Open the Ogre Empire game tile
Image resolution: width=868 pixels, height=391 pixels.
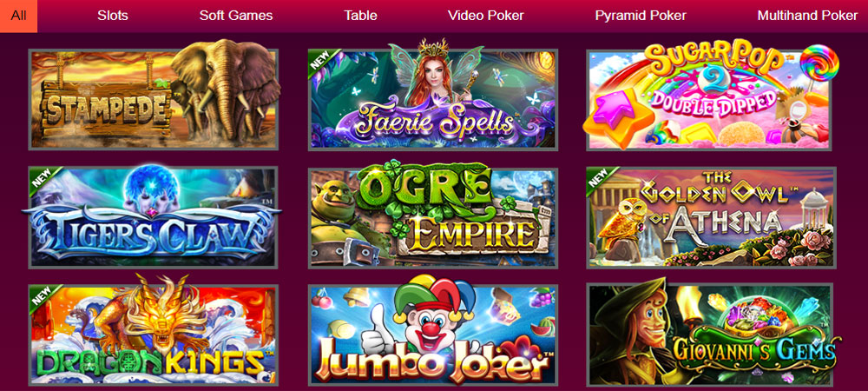coord(433,217)
